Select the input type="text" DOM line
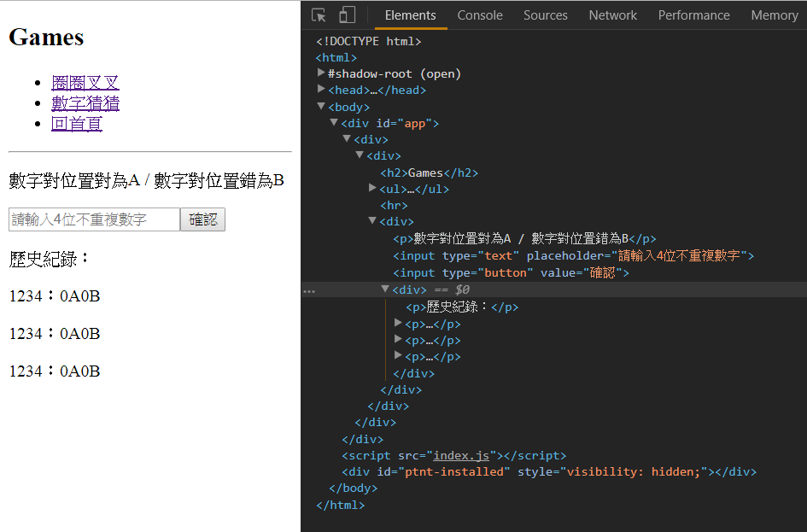Image resolution: width=807 pixels, height=532 pixels. coord(573,255)
